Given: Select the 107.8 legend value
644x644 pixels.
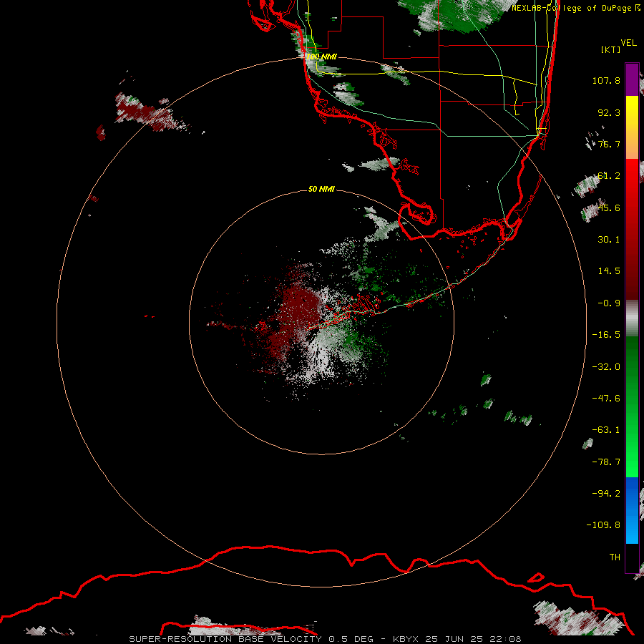Looking at the screenshot, I should tap(606, 80).
